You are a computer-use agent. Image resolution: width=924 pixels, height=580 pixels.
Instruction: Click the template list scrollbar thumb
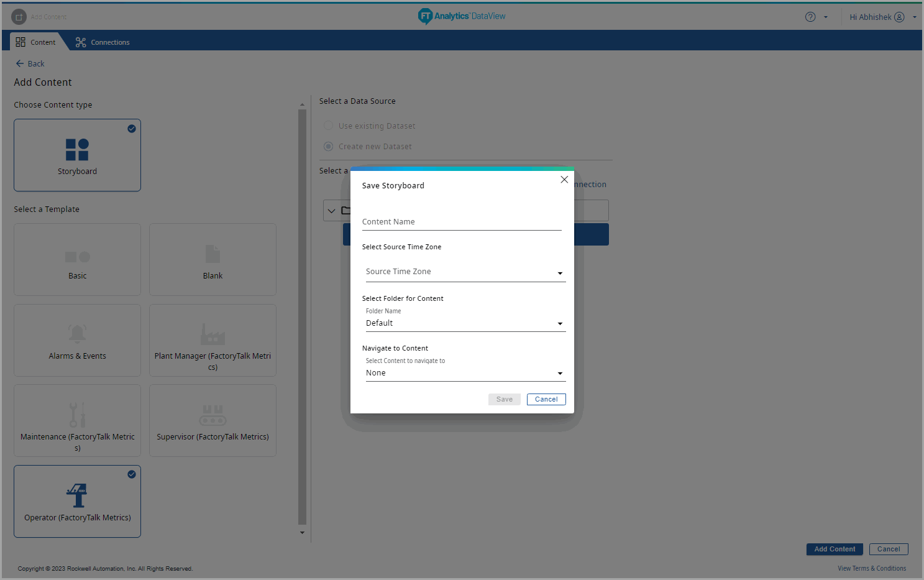pos(302,317)
